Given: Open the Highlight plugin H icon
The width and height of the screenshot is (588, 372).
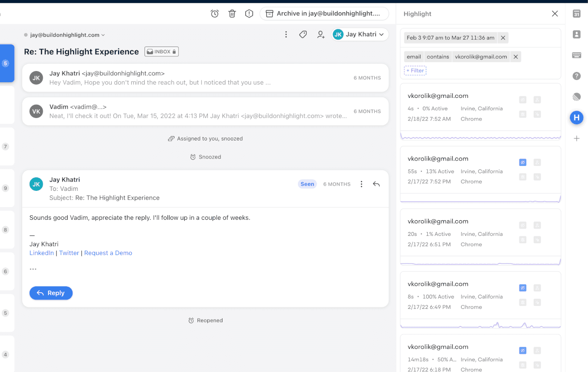Looking at the screenshot, I should click(576, 117).
